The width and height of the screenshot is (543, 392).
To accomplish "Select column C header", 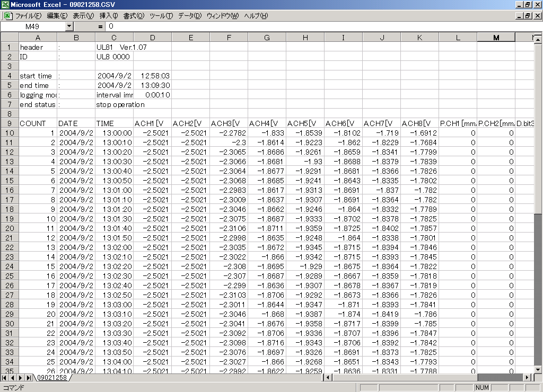I will (x=115, y=38).
